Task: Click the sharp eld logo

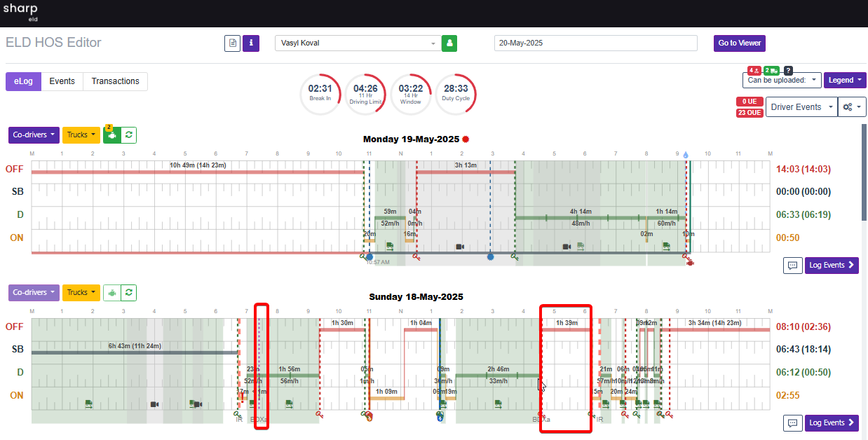Action: pos(20,13)
